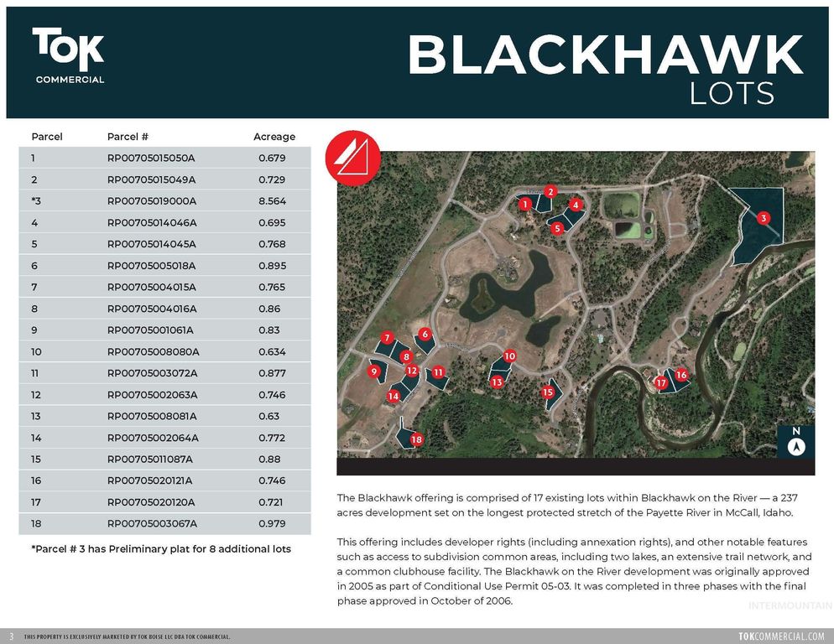
Task: Click marker 1 in the top lot cluster
Action: click(525, 203)
